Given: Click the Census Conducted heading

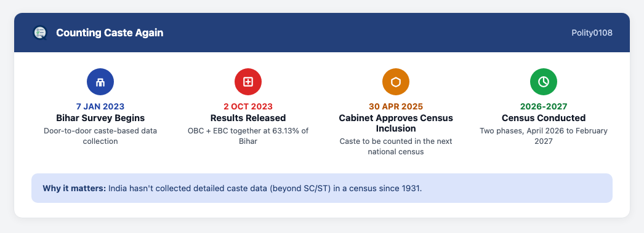Looking at the screenshot, I should [544, 118].
